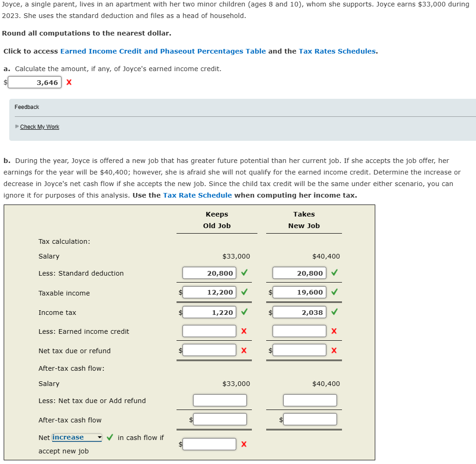Click the green check beside New Job 20,800
The height and width of the screenshot is (464, 476).
coord(334,272)
